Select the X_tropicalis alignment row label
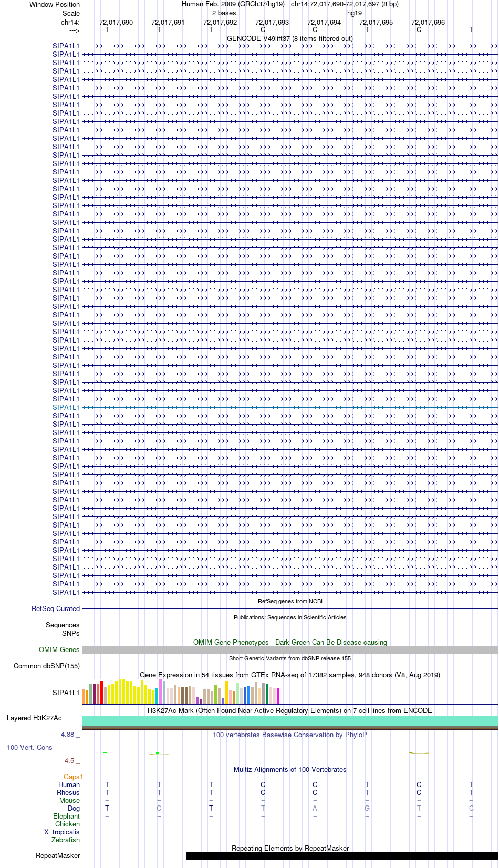The height and width of the screenshot is (868, 499). (62, 832)
